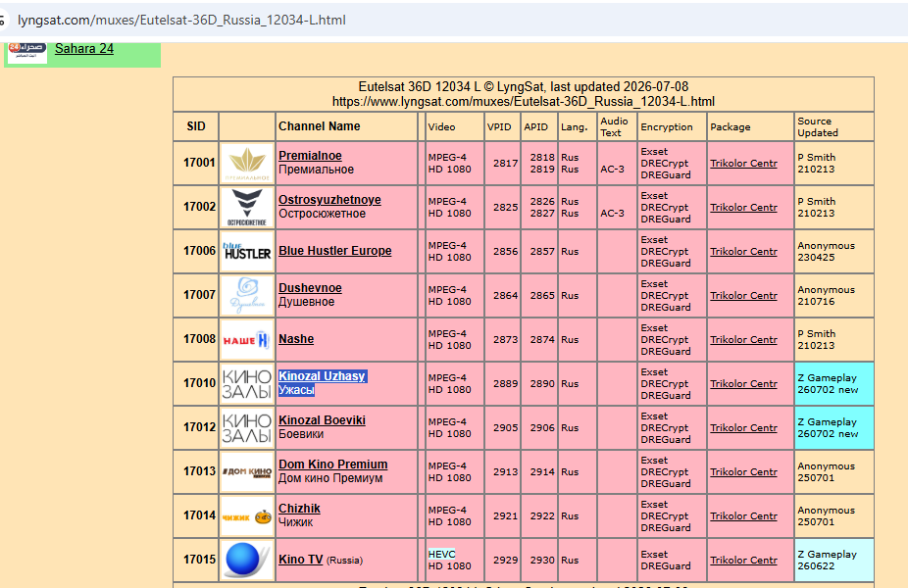Open the Kinozal Boeviki channel link
908x588 pixels.
[322, 420]
